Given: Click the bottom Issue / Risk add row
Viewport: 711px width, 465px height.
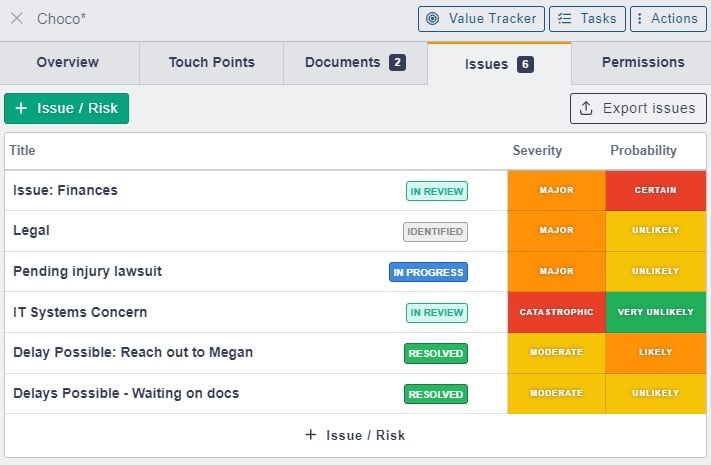Looking at the screenshot, I should click(355, 435).
